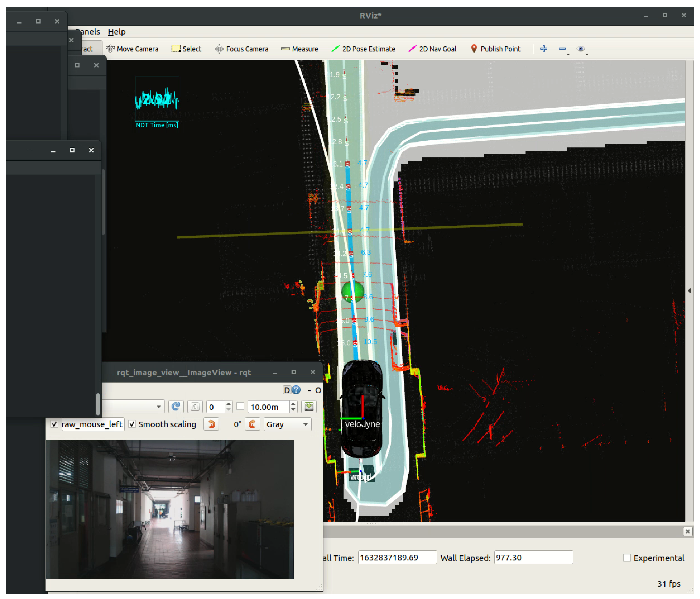The width and height of the screenshot is (700, 599).
Task: Click the Wall Elapsed time field
Action: point(533,557)
